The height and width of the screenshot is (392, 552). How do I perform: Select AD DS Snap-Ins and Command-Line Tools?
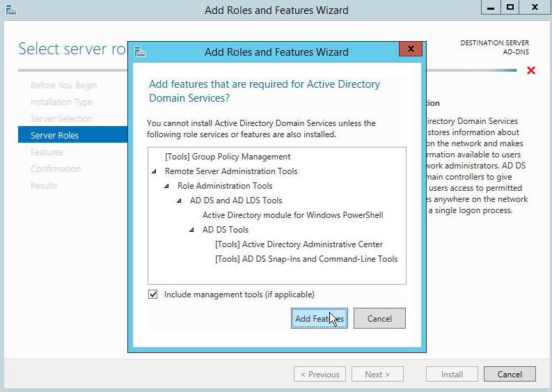[x=306, y=259]
